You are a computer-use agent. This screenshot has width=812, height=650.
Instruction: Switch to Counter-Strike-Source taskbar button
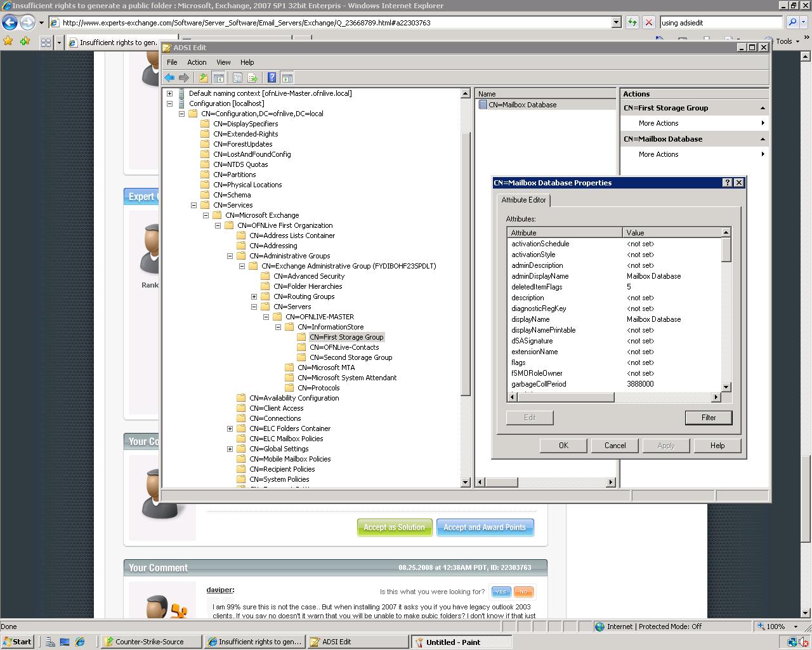point(152,642)
